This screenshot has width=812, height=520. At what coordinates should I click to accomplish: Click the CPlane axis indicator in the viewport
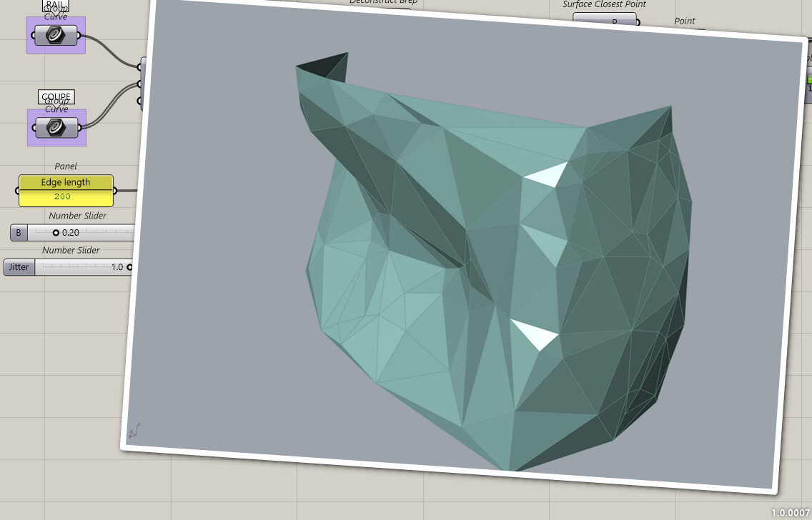click(x=134, y=430)
